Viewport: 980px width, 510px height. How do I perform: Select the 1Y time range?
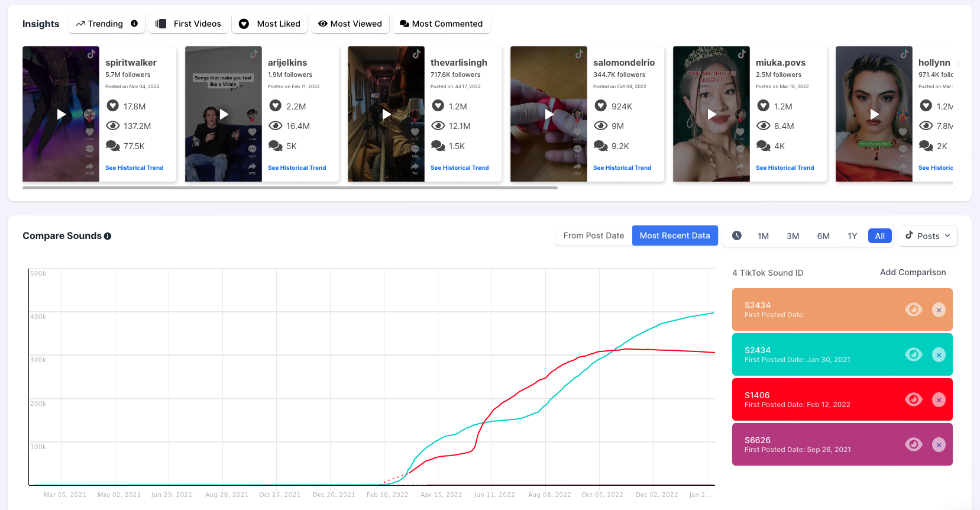pyautogui.click(x=852, y=236)
